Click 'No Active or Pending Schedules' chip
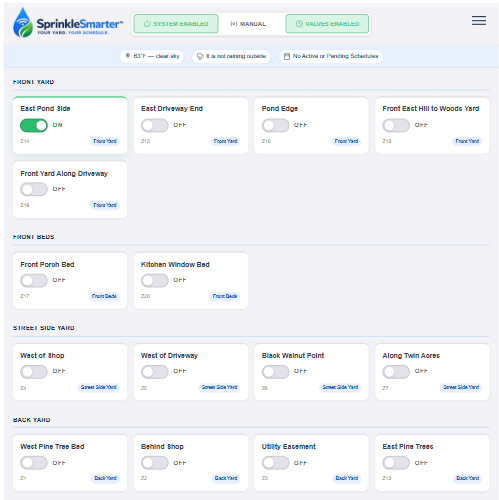 coord(331,56)
